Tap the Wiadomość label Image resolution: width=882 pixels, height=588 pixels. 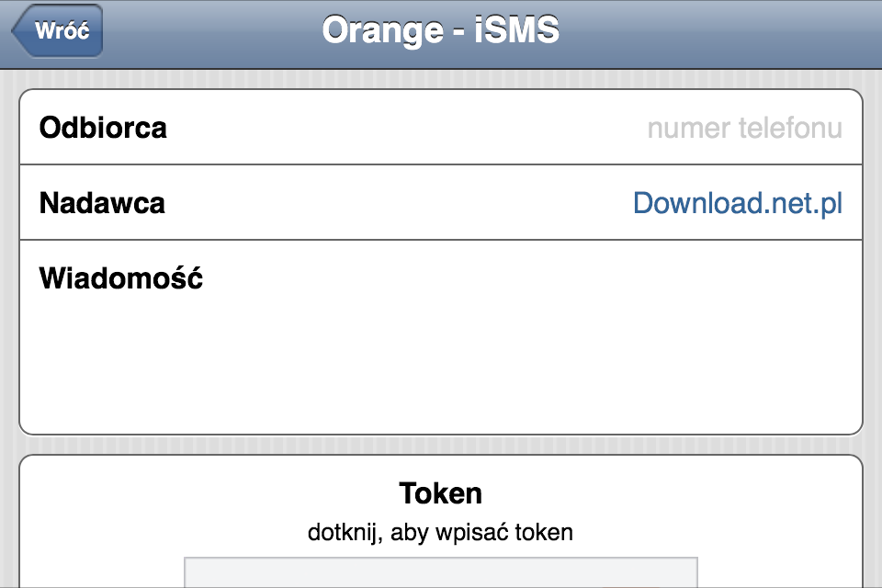121,277
